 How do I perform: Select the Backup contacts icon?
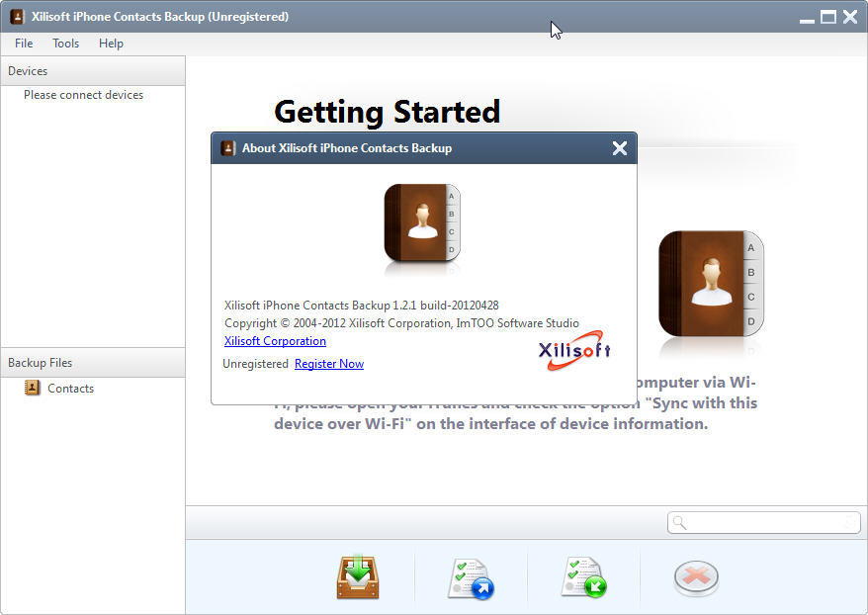[357, 577]
